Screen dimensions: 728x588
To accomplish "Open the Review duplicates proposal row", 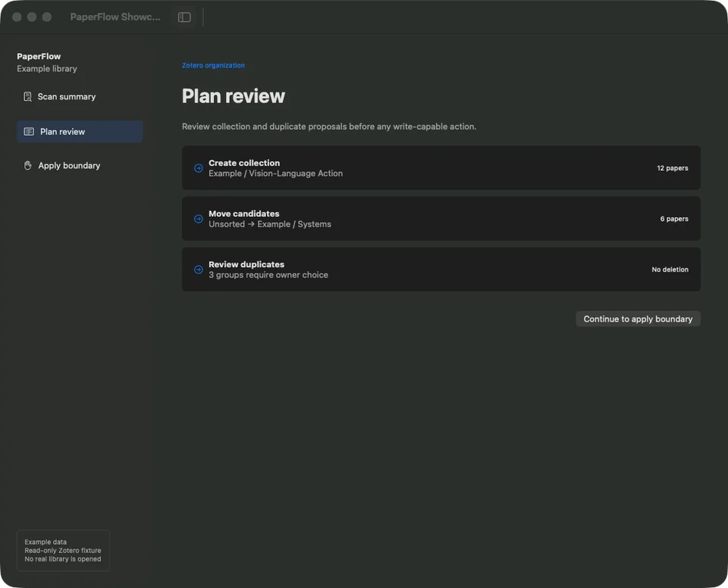I will 441,269.
